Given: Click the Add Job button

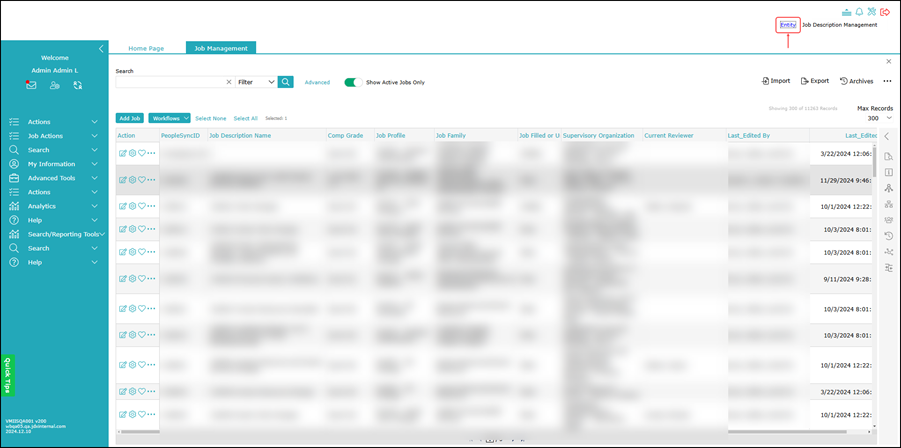Looking at the screenshot, I should tap(129, 118).
